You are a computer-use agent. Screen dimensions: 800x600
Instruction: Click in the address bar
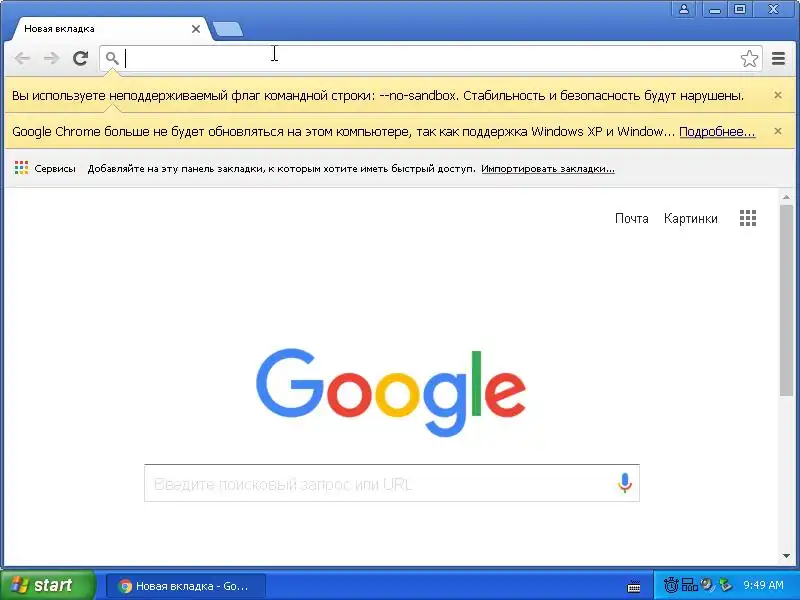431,58
